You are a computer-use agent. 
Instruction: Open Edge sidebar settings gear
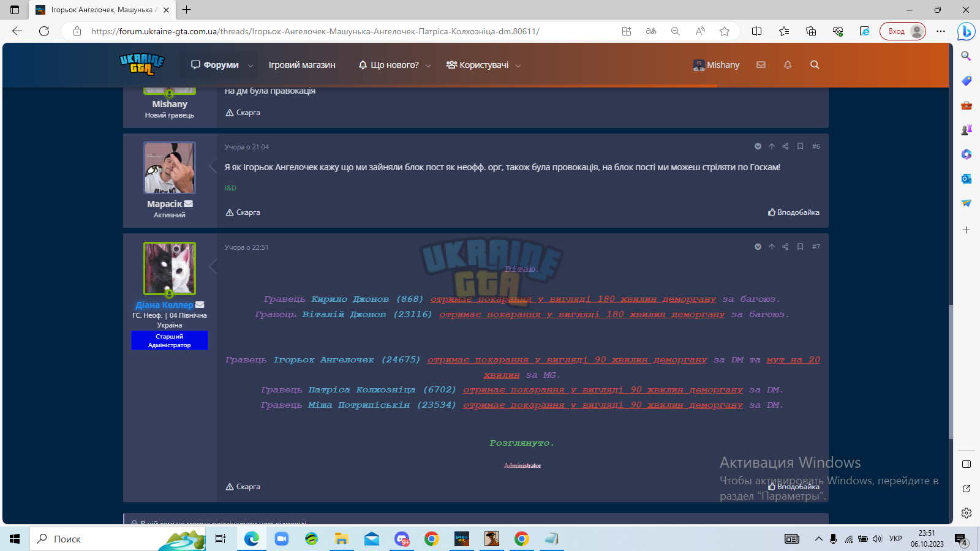(x=967, y=513)
